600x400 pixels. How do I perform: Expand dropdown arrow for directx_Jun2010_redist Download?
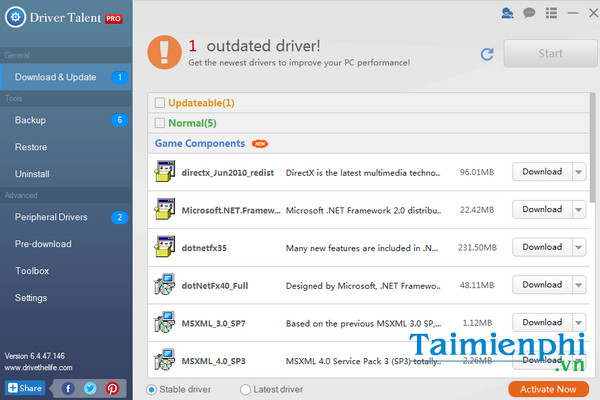579,172
